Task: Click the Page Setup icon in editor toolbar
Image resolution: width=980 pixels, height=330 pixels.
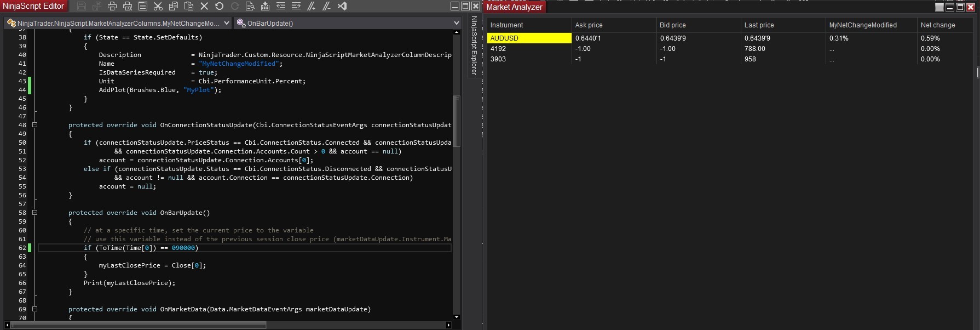Action: [x=143, y=6]
